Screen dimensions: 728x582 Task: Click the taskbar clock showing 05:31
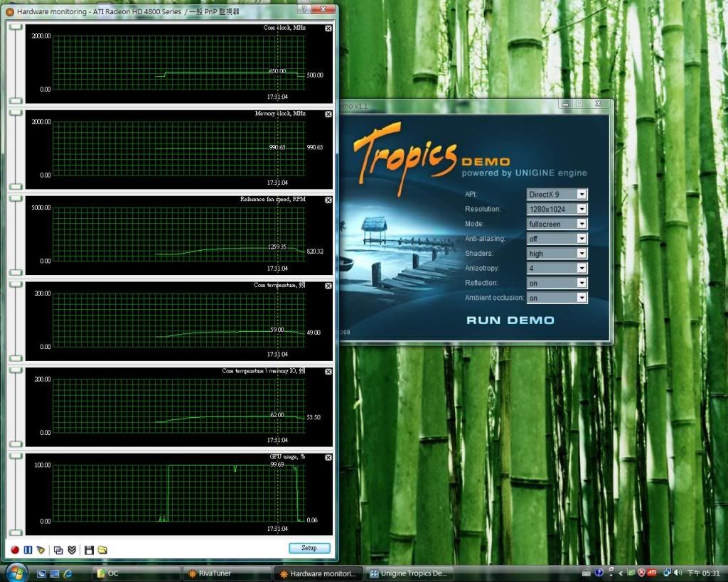(703, 573)
